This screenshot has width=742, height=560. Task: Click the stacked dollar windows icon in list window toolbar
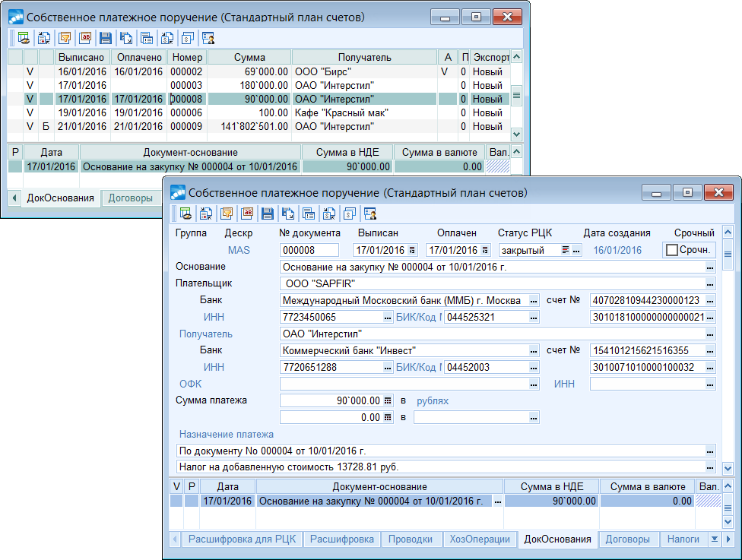[188, 38]
